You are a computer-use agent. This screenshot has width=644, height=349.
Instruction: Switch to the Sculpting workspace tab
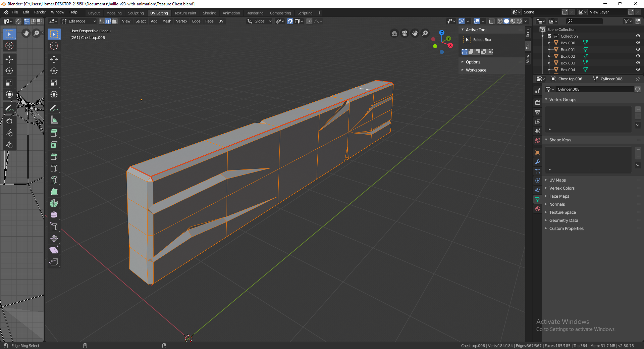136,13
